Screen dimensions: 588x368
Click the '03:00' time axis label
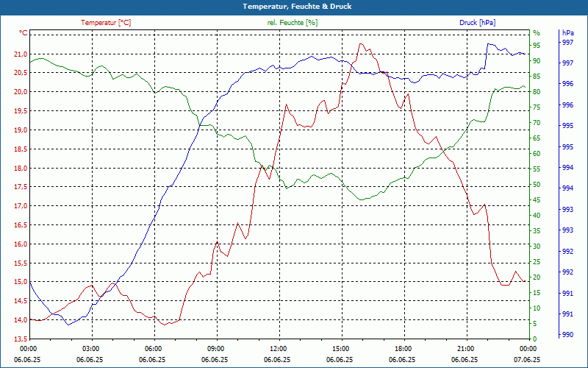[90, 349]
